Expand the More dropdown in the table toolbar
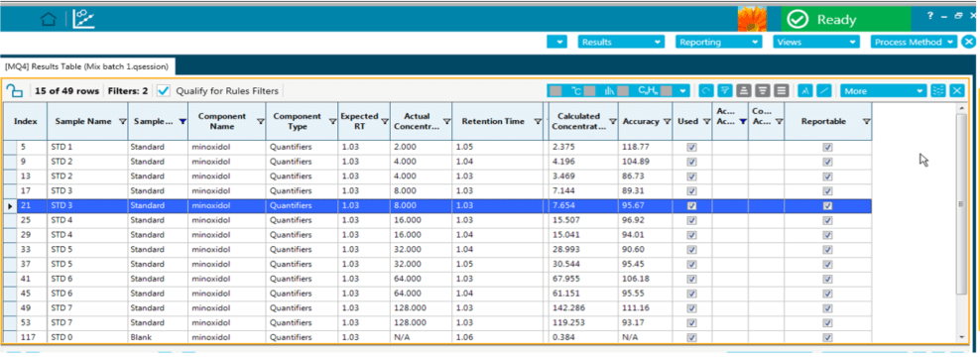 [883, 91]
